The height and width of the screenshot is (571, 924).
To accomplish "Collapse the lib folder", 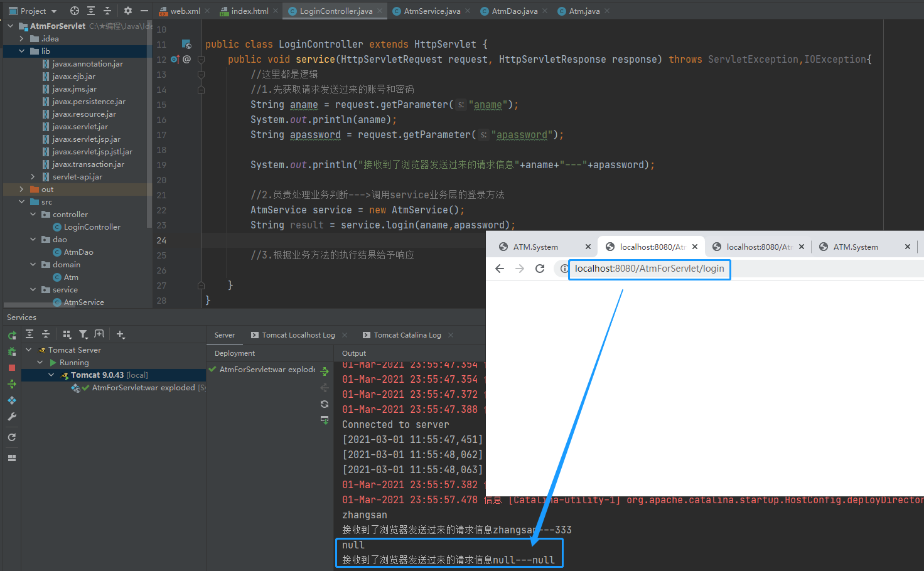I will (22, 51).
